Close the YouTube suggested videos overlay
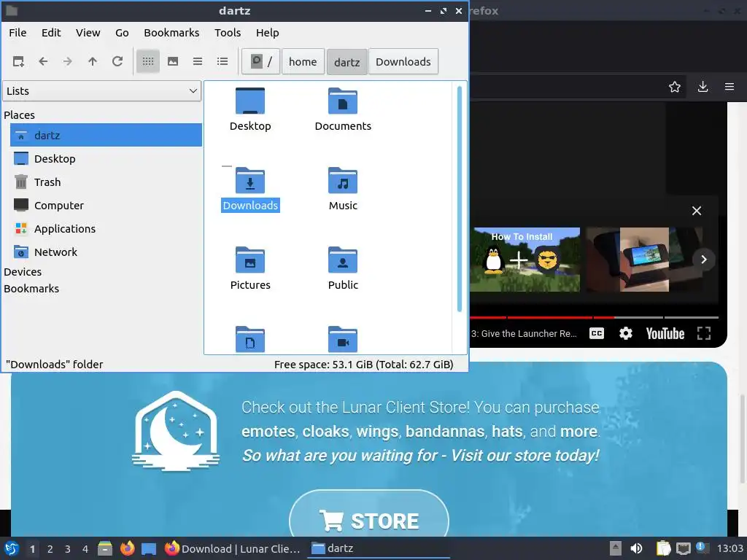 [697, 211]
